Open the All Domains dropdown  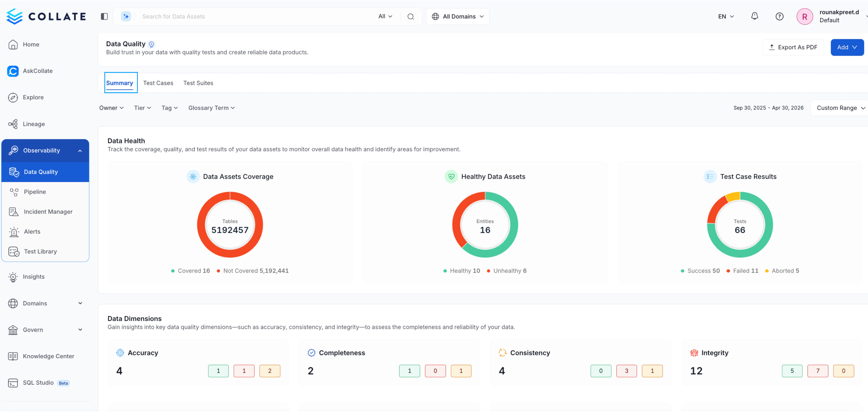point(457,16)
